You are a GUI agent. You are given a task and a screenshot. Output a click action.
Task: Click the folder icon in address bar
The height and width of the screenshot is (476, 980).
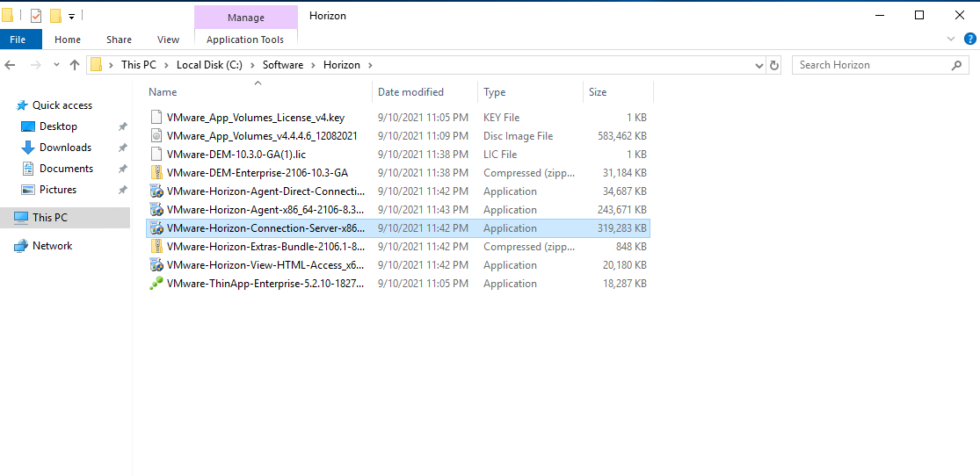click(97, 65)
